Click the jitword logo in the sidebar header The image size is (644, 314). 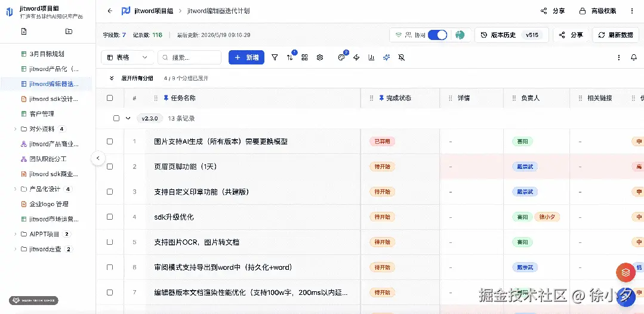point(10,12)
